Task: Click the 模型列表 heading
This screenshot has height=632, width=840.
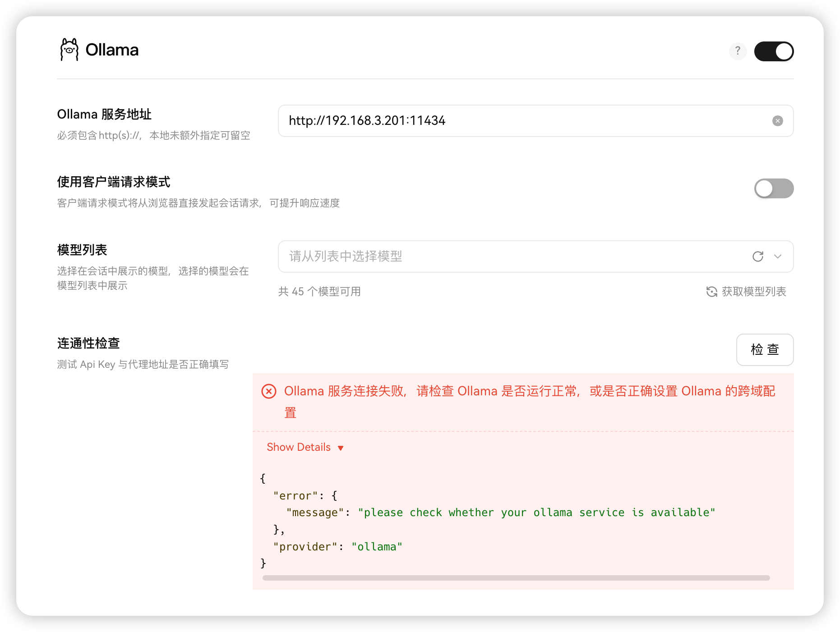Action: [x=82, y=250]
